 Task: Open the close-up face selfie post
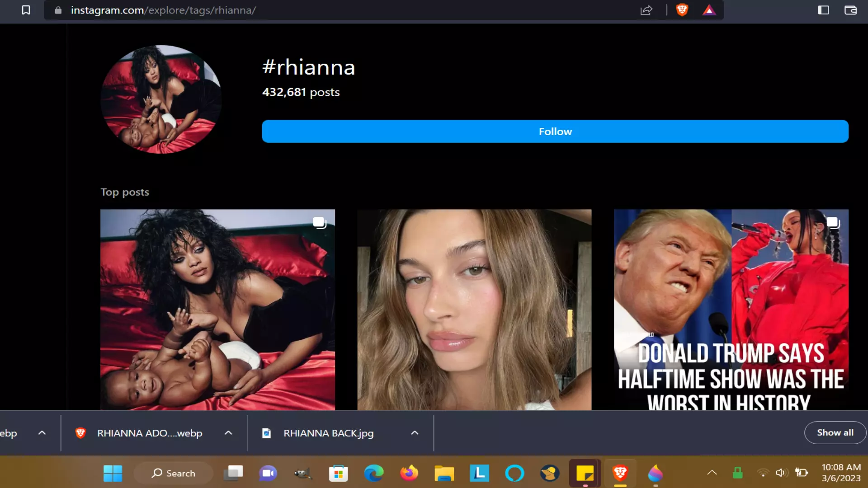tap(474, 310)
